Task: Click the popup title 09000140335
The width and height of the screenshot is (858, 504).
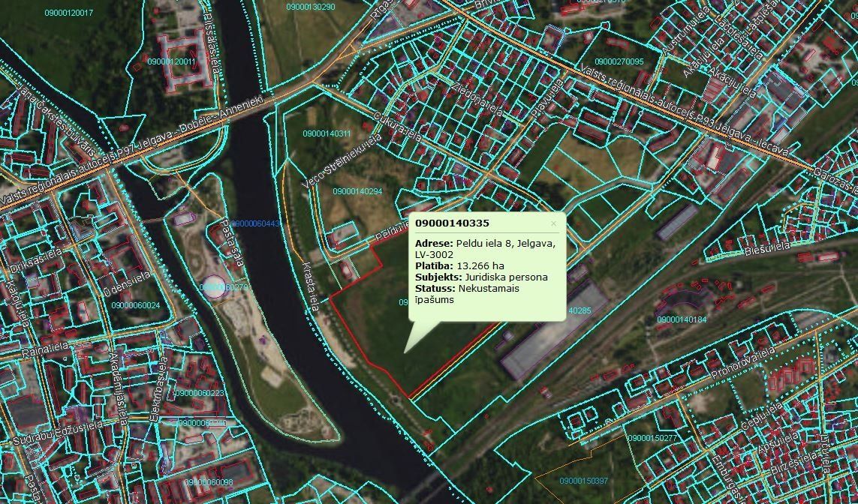Action: 452,223
